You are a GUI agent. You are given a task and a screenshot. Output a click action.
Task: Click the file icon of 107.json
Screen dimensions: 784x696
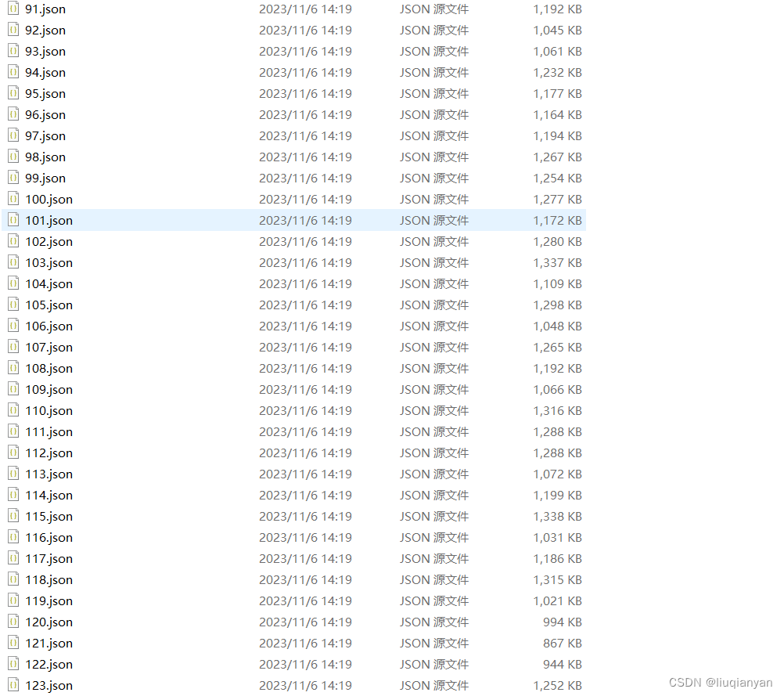[13, 347]
